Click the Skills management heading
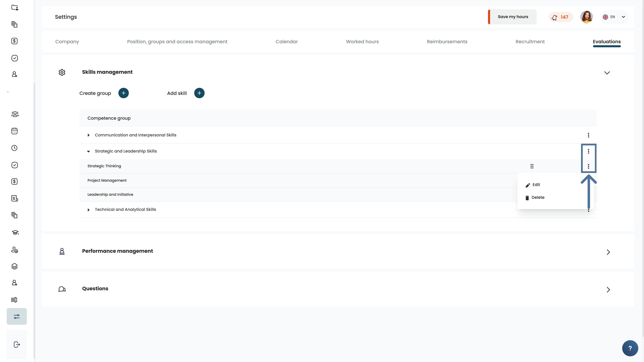Image resolution: width=644 pixels, height=362 pixels. [107, 72]
